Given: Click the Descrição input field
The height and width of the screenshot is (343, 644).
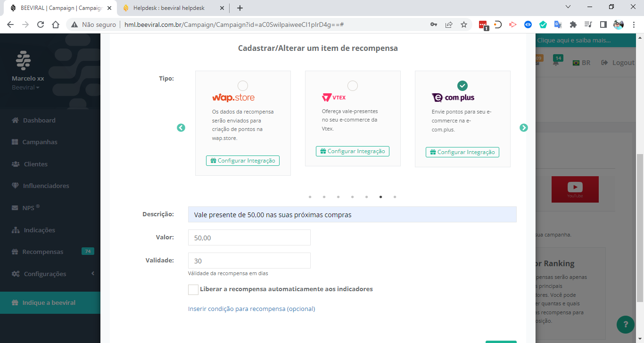Looking at the screenshot, I should click(x=352, y=214).
